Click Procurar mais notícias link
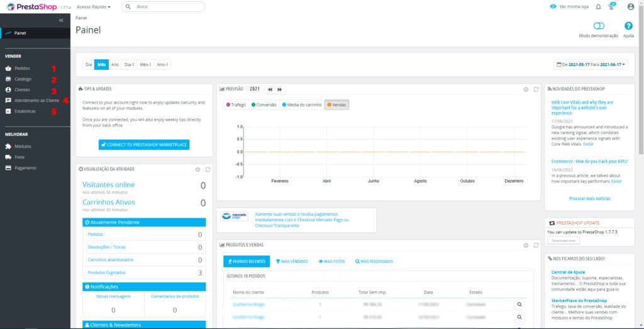 pos(590,199)
